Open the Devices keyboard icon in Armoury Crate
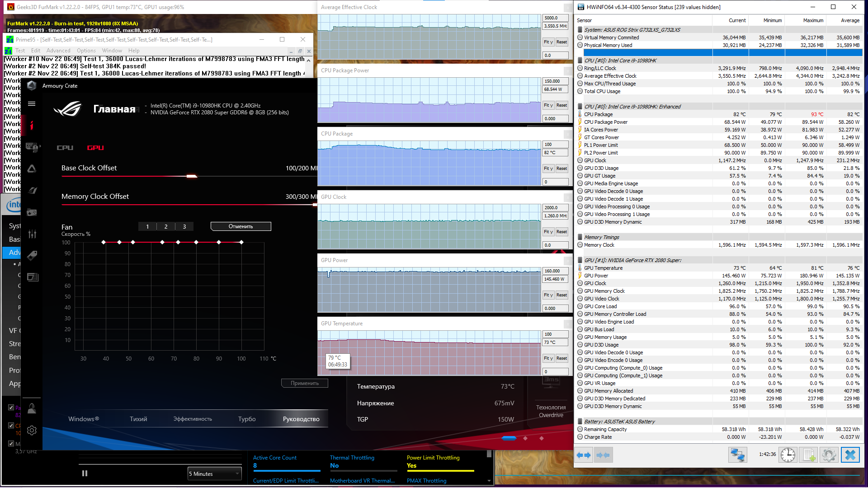The image size is (868, 488). click(x=32, y=147)
